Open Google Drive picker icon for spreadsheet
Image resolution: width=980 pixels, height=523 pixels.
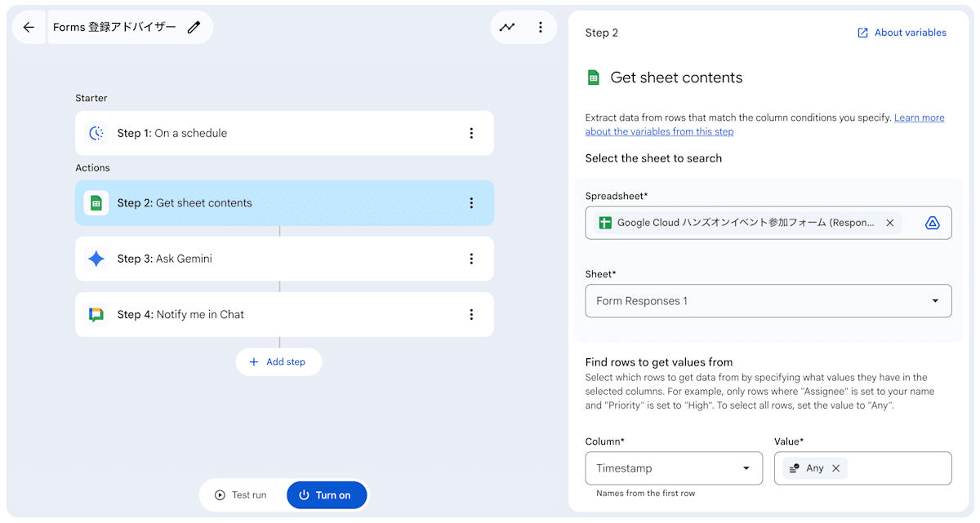tap(933, 223)
